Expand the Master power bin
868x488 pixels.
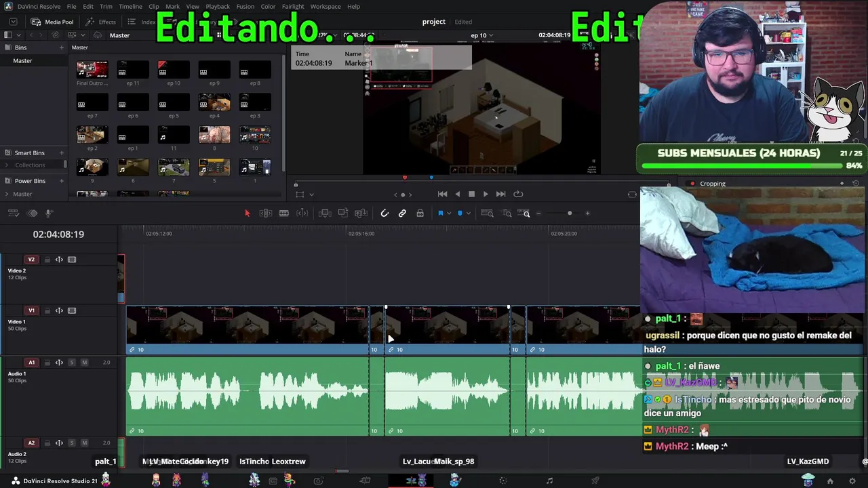click(x=7, y=194)
